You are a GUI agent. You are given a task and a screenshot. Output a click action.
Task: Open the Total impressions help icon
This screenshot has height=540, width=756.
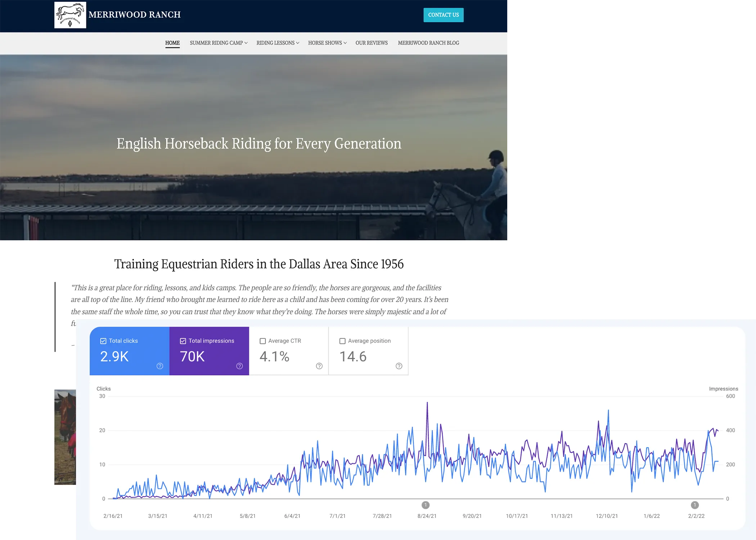(239, 366)
